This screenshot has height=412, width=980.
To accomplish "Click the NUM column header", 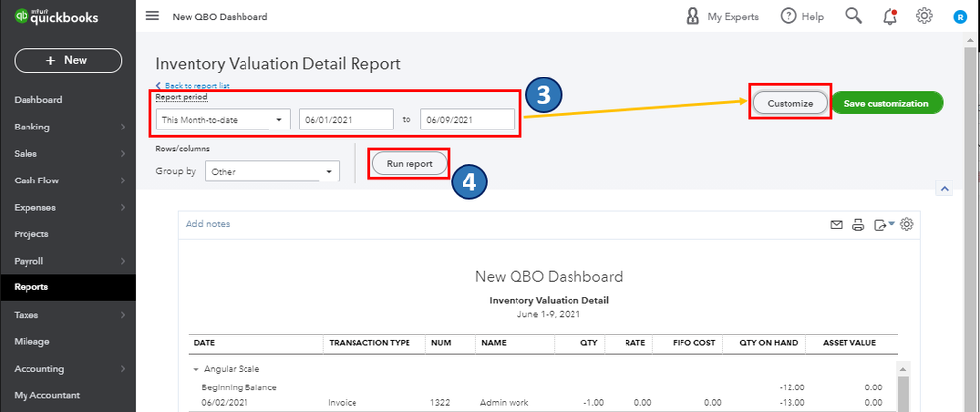I will (439, 343).
